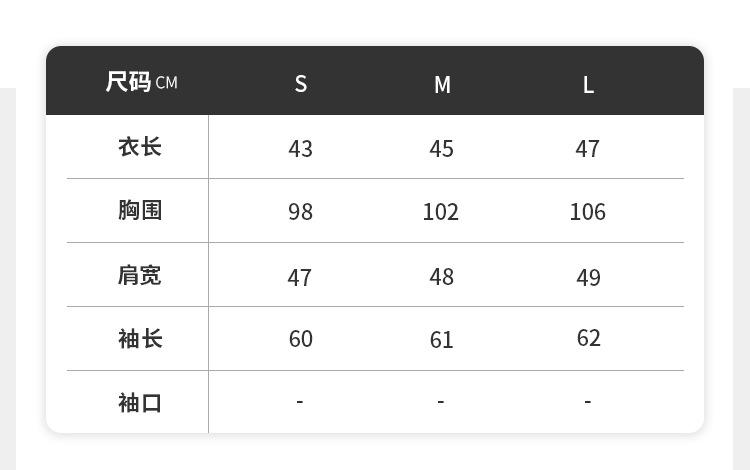Select the M size column header

coord(442,85)
